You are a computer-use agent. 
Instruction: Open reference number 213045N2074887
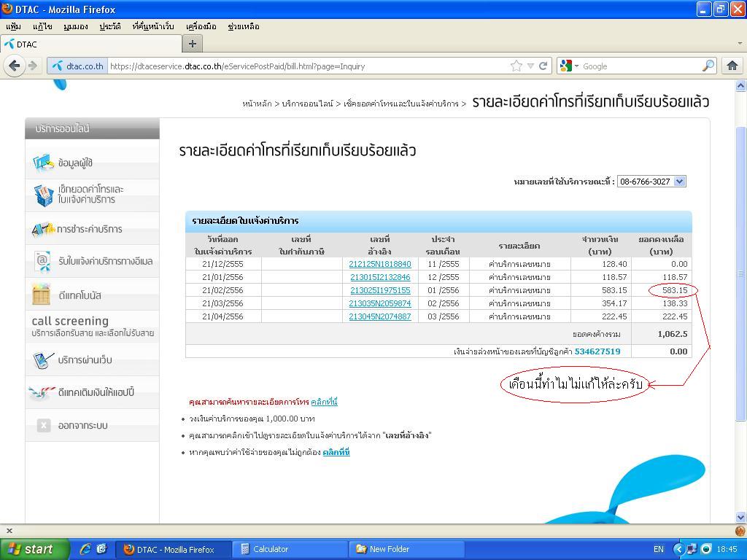(x=379, y=316)
